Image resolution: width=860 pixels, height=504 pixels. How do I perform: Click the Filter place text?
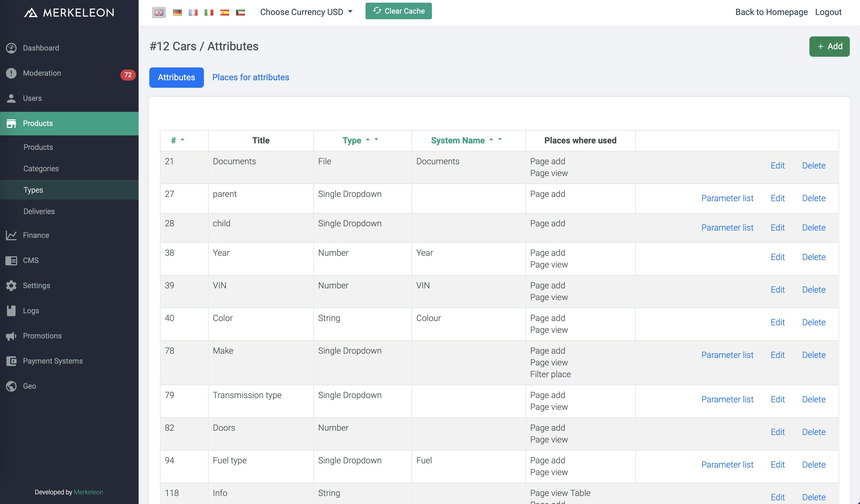click(550, 374)
